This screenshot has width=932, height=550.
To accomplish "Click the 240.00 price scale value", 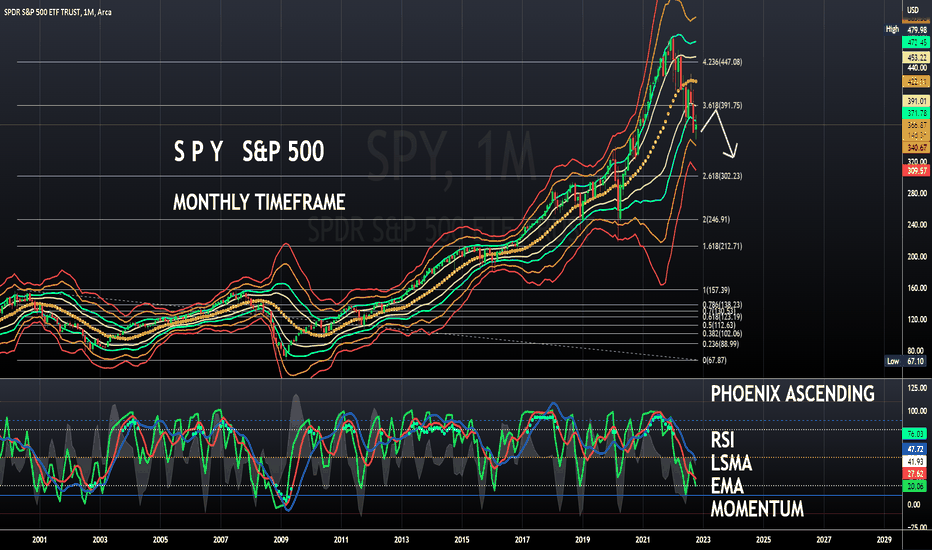I will [x=917, y=225].
